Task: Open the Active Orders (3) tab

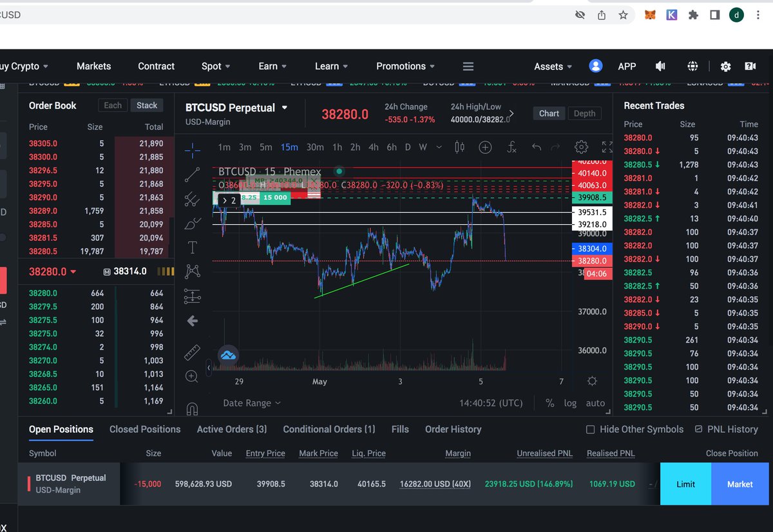Action: tap(232, 429)
